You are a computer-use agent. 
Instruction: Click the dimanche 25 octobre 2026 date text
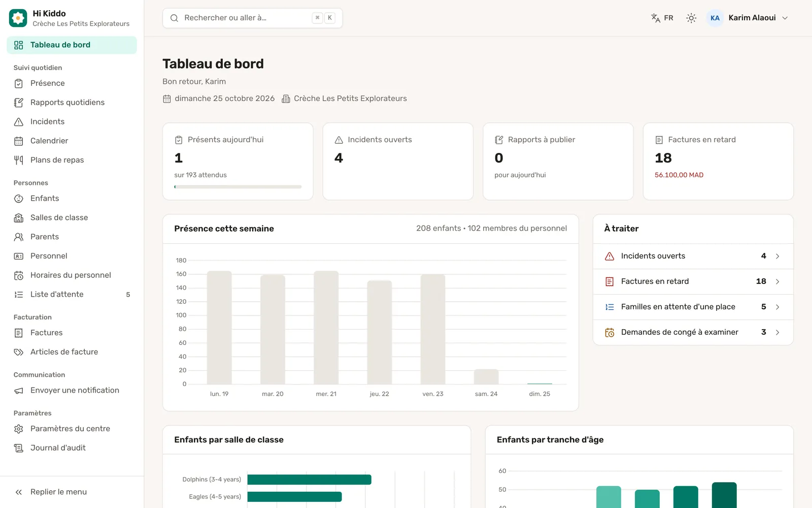pos(224,99)
